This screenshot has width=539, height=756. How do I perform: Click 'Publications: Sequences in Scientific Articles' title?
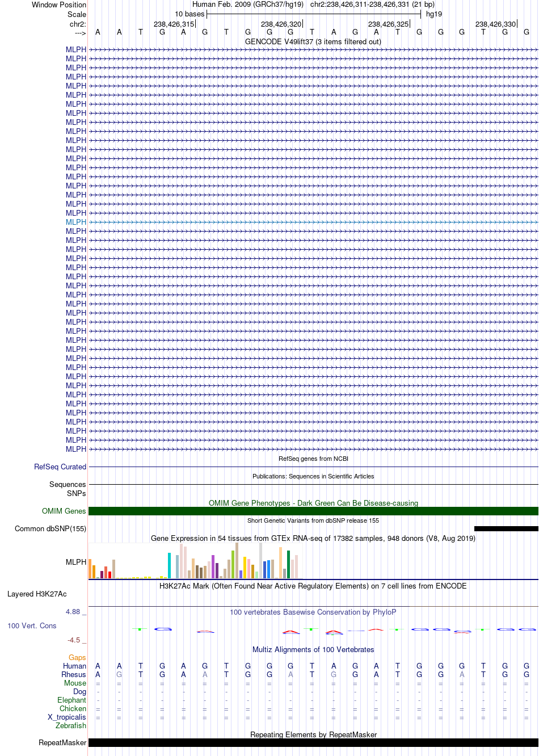(x=313, y=476)
